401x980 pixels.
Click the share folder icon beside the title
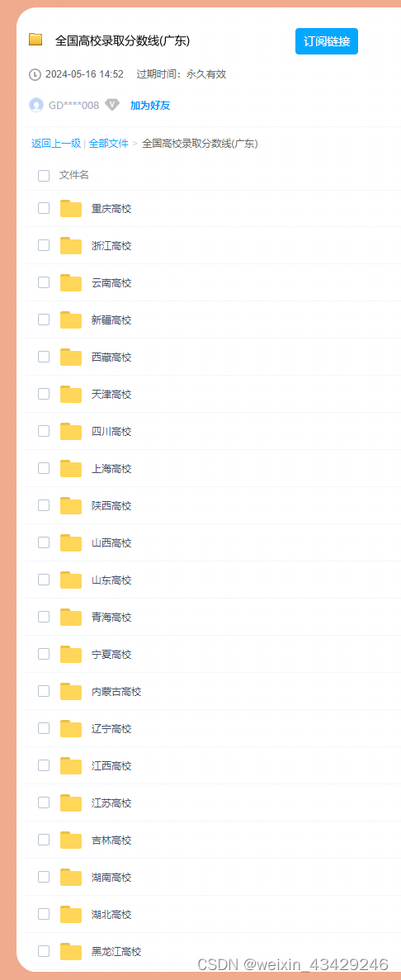(x=35, y=40)
